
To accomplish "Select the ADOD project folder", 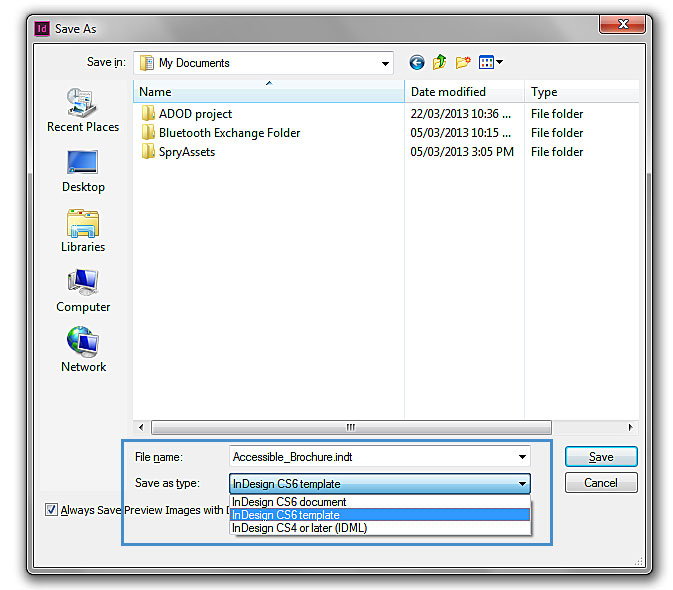I will 195,114.
